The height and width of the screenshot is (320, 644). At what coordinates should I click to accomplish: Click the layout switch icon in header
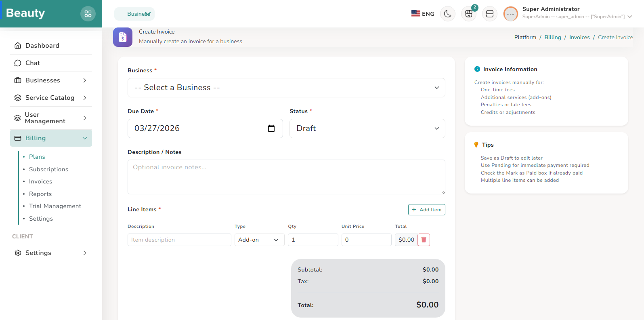click(x=490, y=14)
